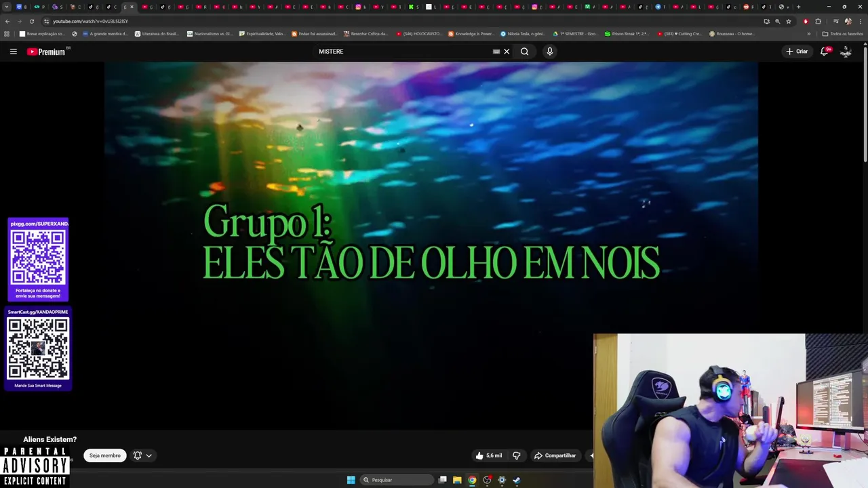
Task: Switch to Chrome on the taskbar
Action: [x=472, y=480]
